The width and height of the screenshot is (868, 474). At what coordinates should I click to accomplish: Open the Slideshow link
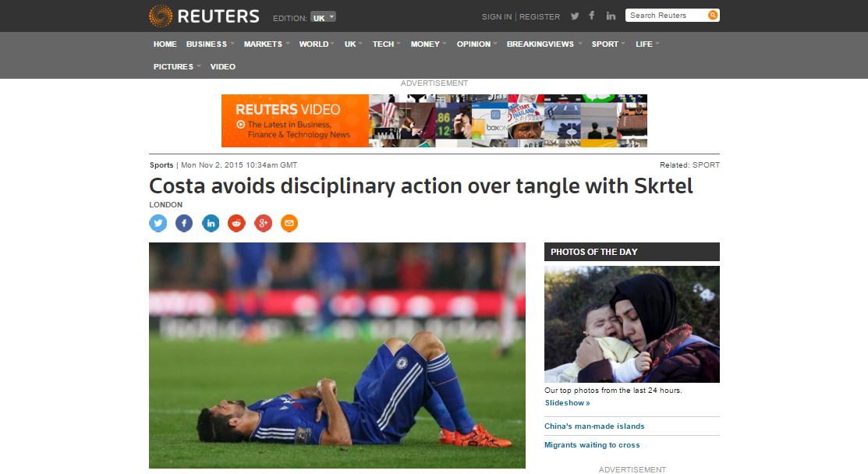click(568, 402)
